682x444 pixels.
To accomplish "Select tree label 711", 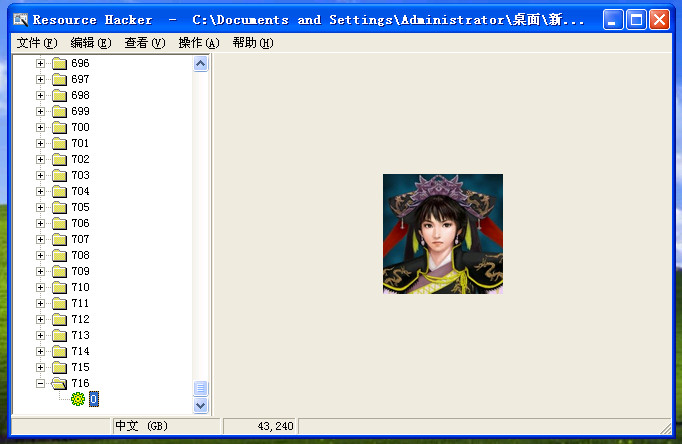I will coord(80,304).
